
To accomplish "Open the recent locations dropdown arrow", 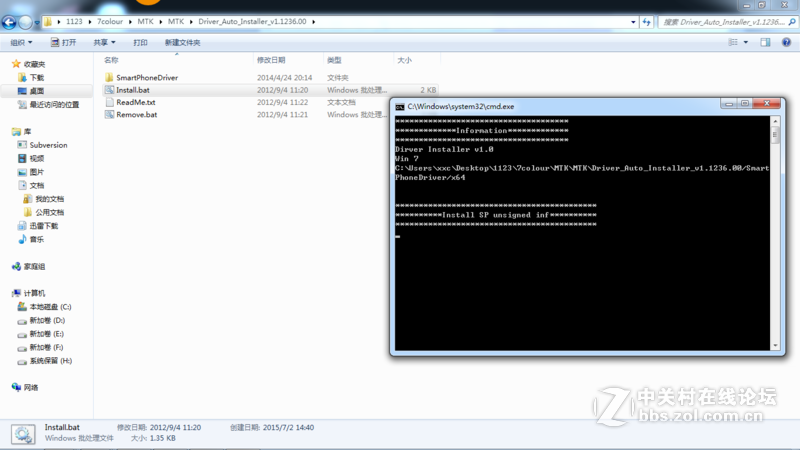I will tap(37, 23).
